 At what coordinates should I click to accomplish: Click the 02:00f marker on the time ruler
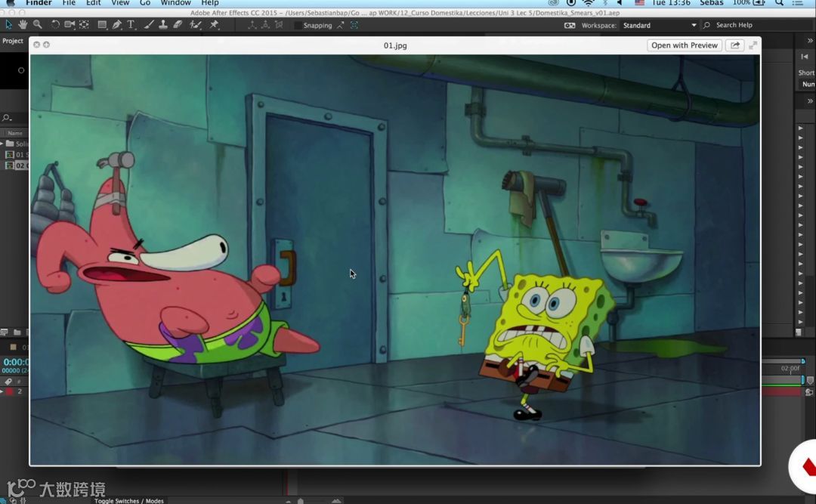790,368
